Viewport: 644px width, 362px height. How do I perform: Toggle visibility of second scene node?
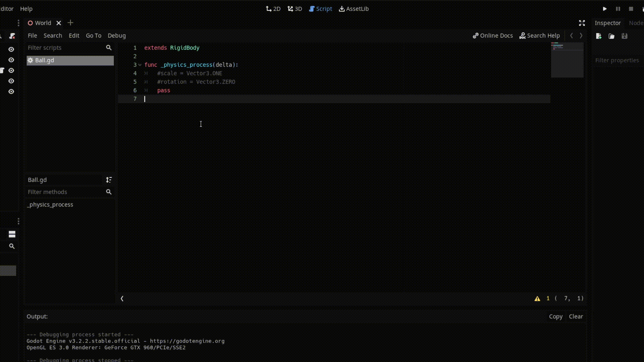[11, 60]
